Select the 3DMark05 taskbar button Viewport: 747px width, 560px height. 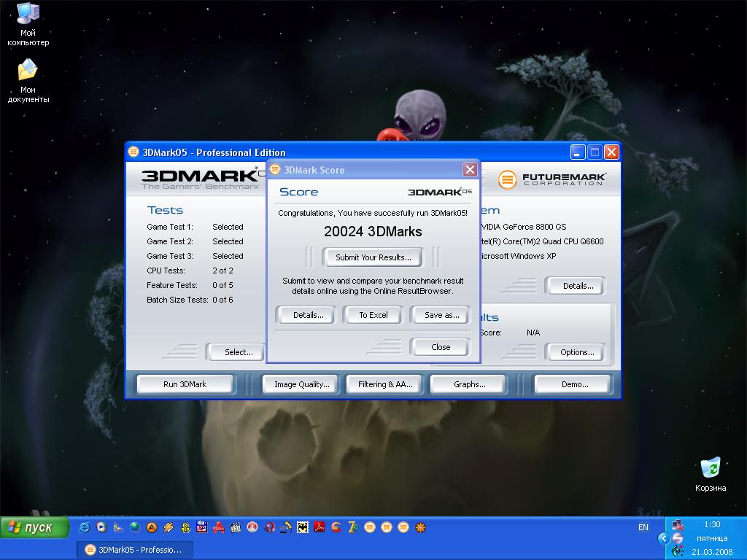coord(135,550)
